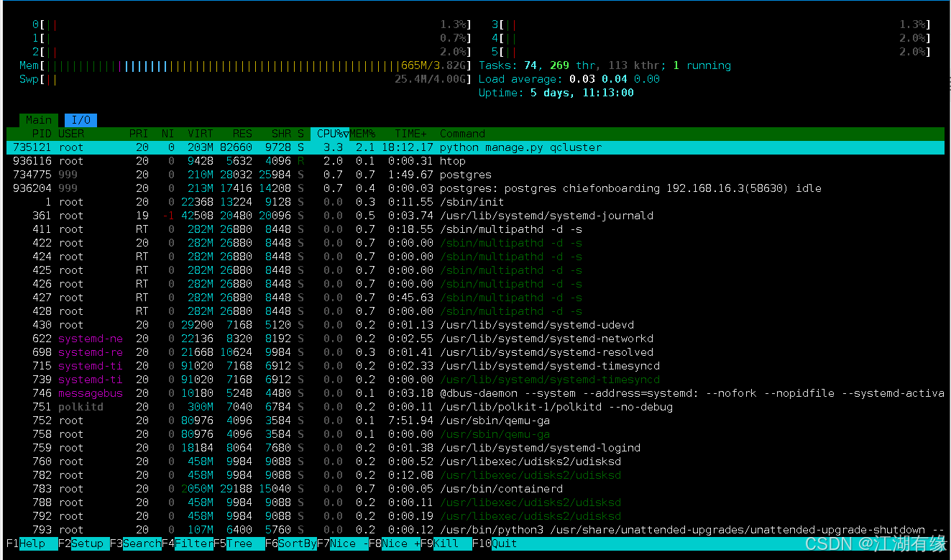
Task: Activate F3 Search
Action: [x=135, y=543]
